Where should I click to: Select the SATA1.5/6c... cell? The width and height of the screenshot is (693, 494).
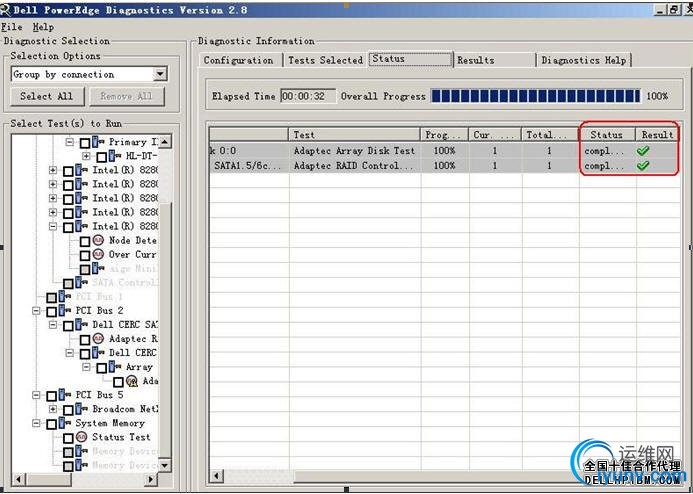coord(248,166)
